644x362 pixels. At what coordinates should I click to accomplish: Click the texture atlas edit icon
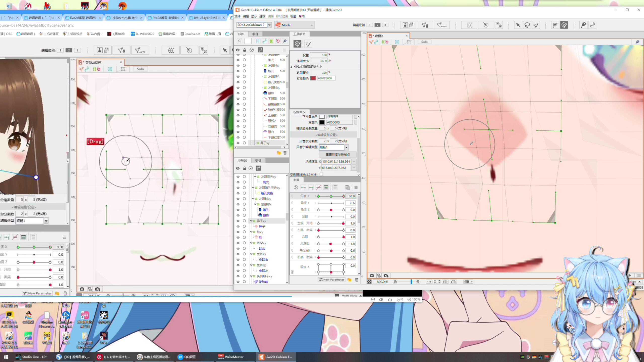[x=408, y=25]
